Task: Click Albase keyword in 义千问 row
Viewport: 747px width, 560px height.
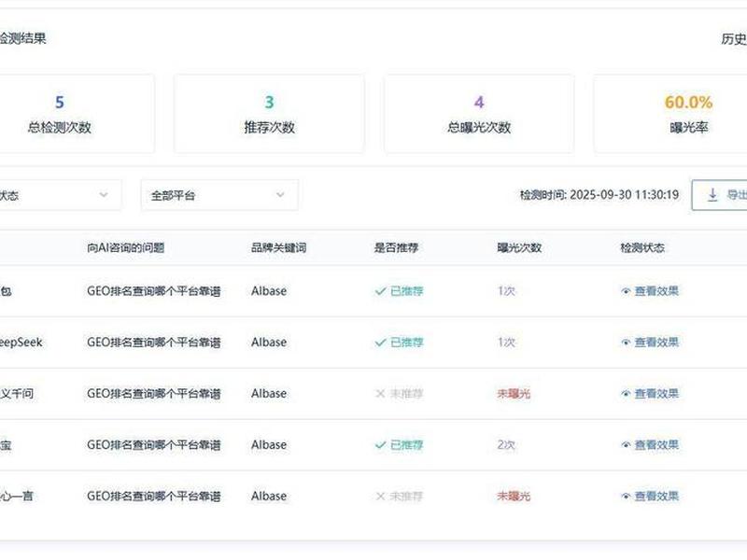Action: tap(269, 394)
